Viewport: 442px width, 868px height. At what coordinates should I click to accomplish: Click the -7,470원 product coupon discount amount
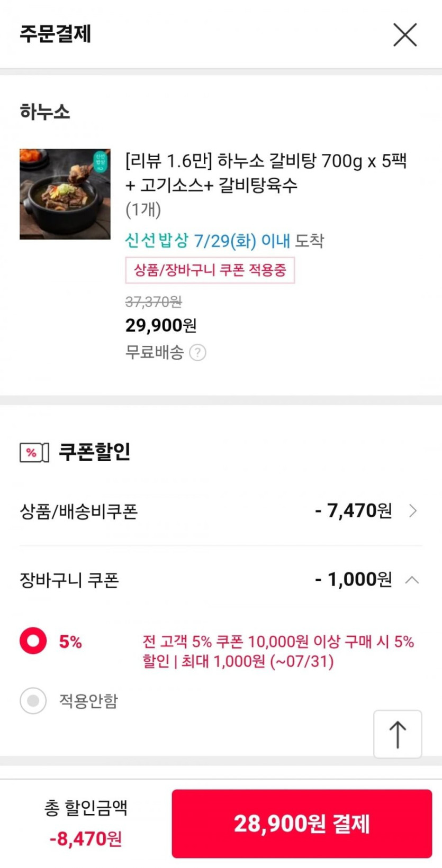click(353, 511)
